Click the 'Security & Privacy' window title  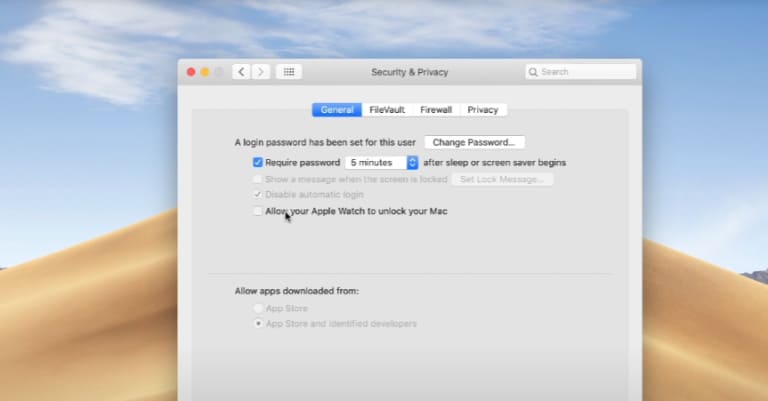[x=409, y=72]
